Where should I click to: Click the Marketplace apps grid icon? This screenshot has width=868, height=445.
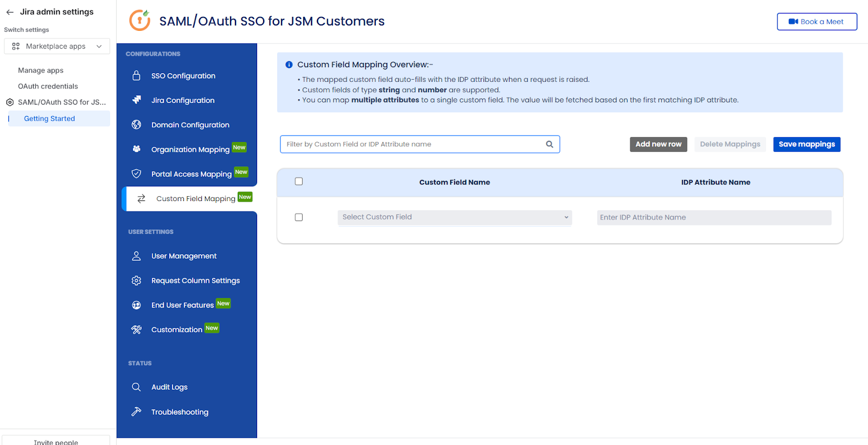point(16,46)
